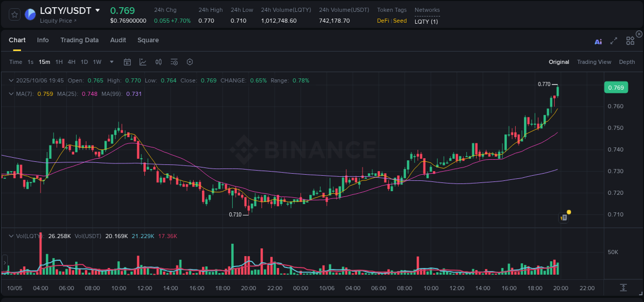
Task: Open the indicators list settings icon
Action: click(174, 61)
